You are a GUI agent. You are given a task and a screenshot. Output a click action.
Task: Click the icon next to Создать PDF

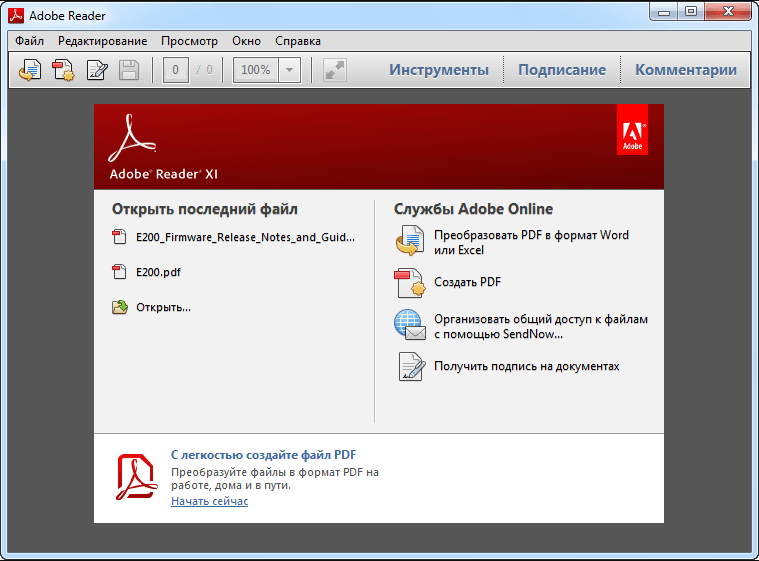coord(410,283)
